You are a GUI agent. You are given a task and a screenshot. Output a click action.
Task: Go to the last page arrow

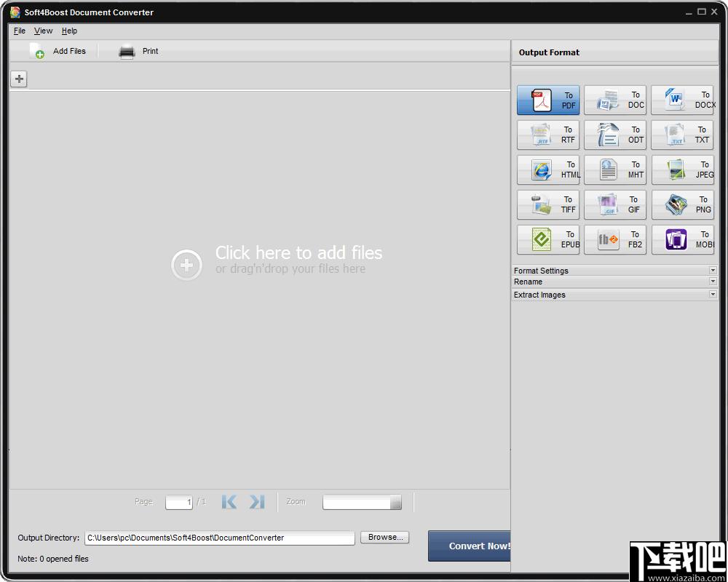click(x=257, y=502)
